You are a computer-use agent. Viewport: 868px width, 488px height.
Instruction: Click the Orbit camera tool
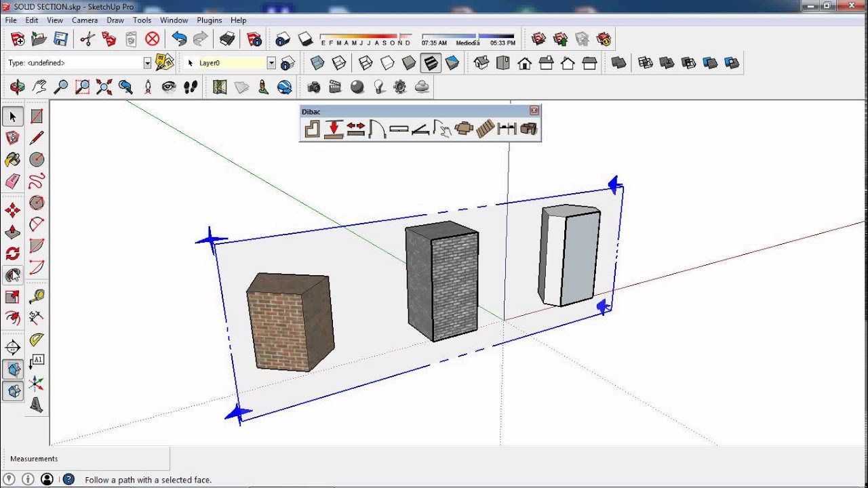pyautogui.click(x=18, y=87)
